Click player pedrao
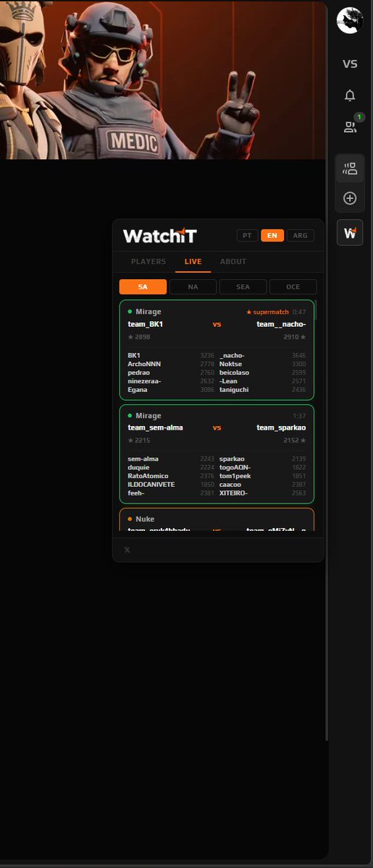The image size is (373, 868). (138, 373)
